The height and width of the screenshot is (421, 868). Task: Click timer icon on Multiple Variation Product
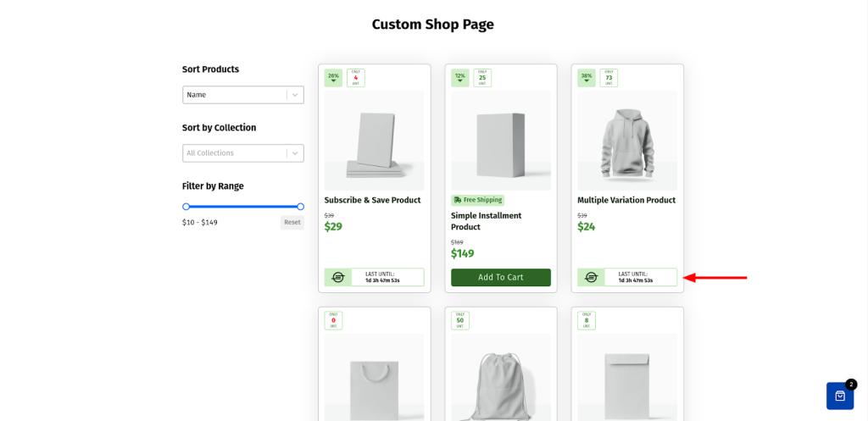click(591, 277)
